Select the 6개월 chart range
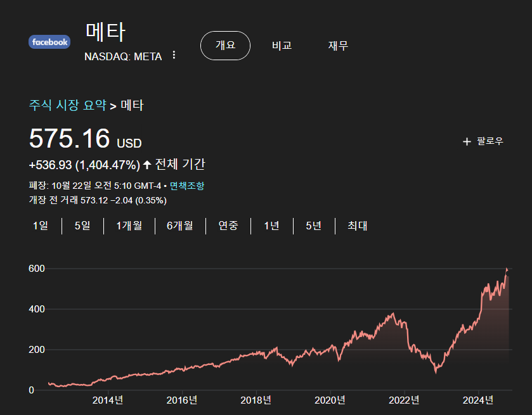532x415 pixels. [x=180, y=226]
